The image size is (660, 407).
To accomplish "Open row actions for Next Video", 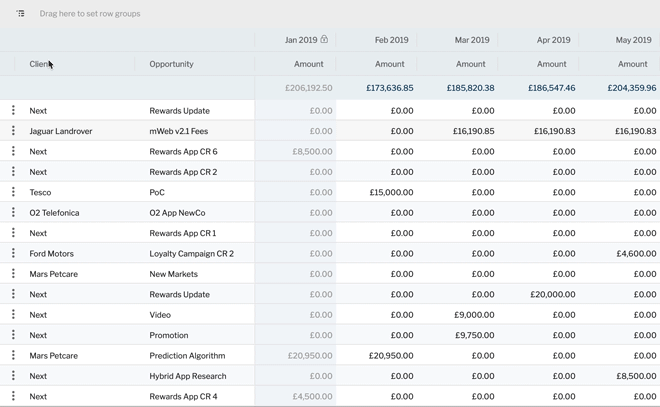I will tap(13, 314).
